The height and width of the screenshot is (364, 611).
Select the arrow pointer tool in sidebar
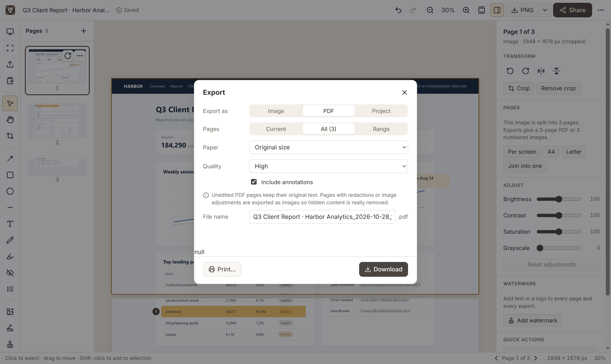10,103
